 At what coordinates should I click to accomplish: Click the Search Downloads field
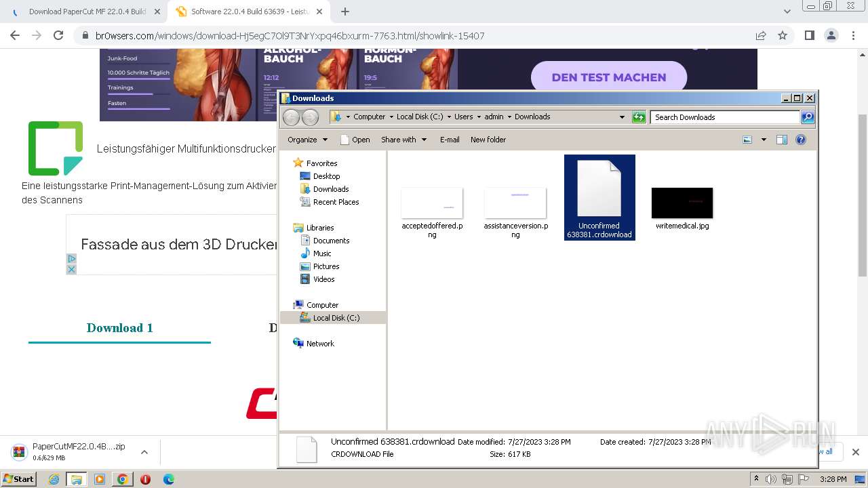pos(725,117)
